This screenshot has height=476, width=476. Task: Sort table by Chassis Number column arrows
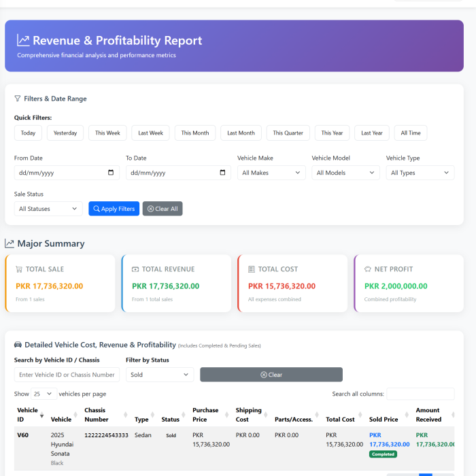click(x=125, y=415)
